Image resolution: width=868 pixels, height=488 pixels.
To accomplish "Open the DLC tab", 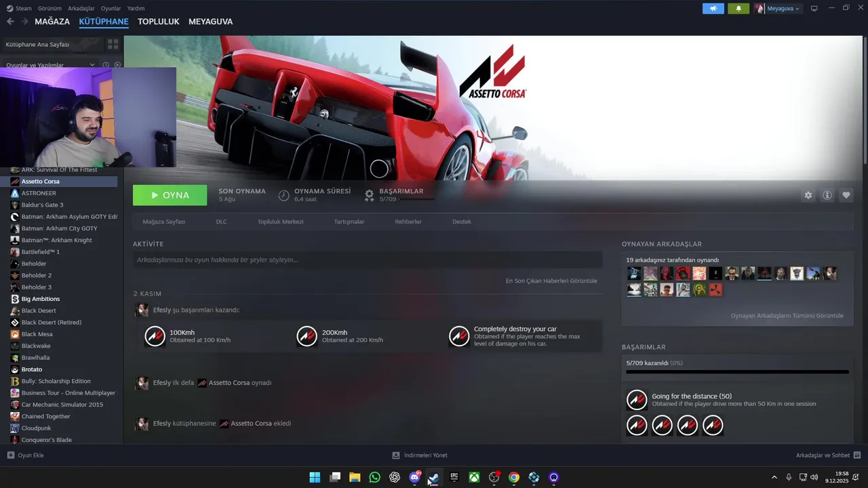I will [221, 222].
